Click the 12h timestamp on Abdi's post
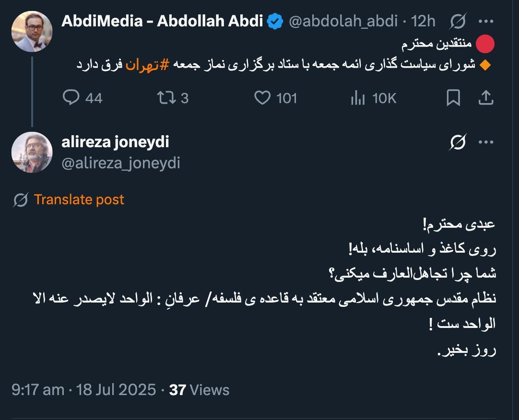This screenshot has height=420, width=519. coord(423,22)
